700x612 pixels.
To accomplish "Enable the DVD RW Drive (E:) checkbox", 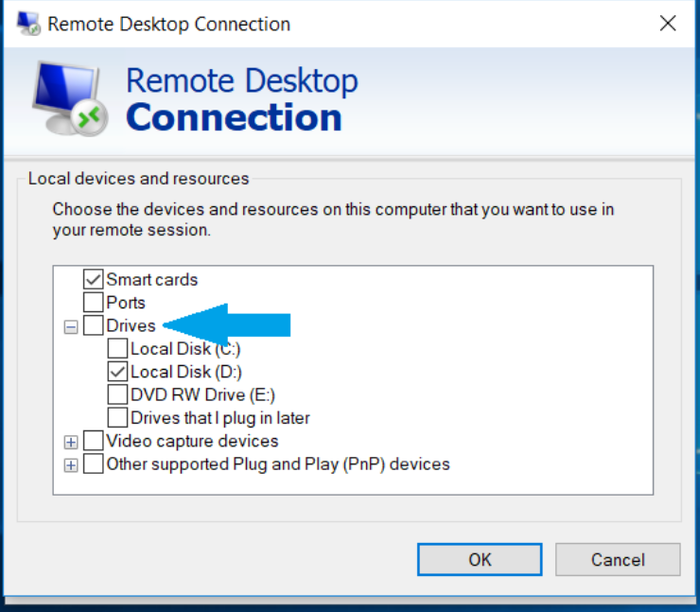I will coord(117,394).
